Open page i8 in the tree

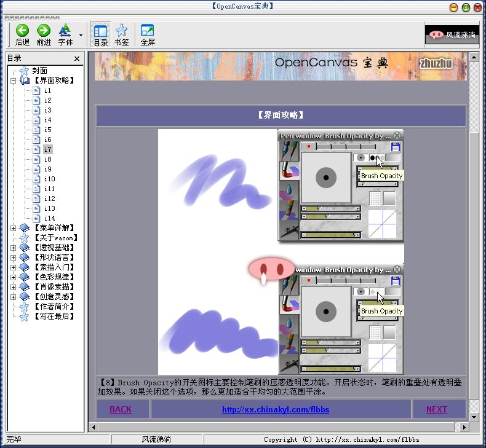(47, 159)
